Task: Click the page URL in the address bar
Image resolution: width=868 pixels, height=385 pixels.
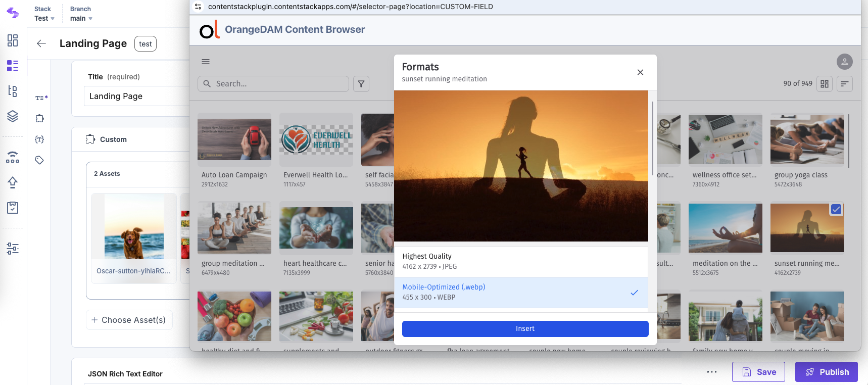Action: [x=351, y=7]
